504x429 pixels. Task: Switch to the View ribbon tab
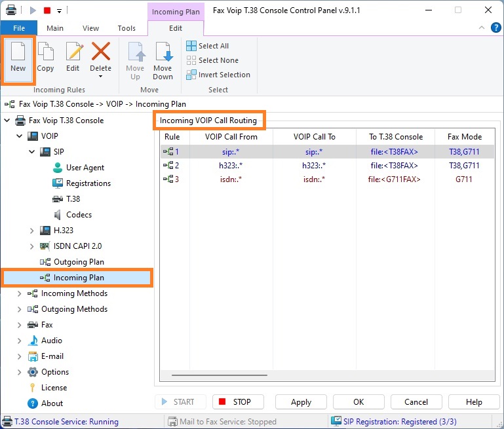coord(90,28)
